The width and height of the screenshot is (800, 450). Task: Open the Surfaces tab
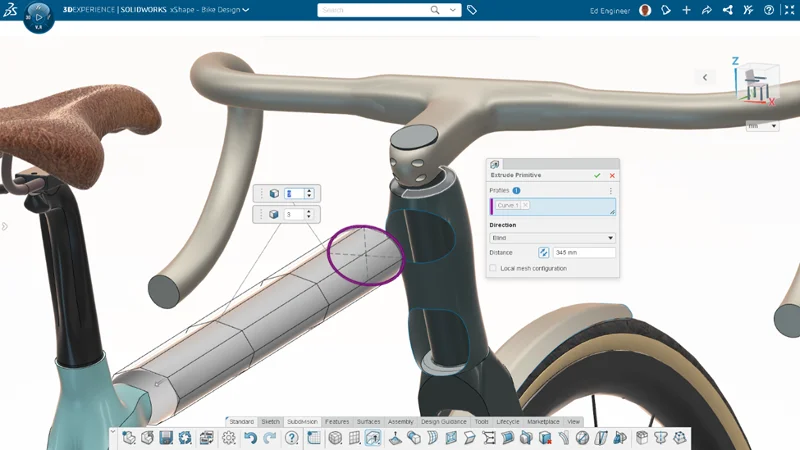click(x=368, y=422)
